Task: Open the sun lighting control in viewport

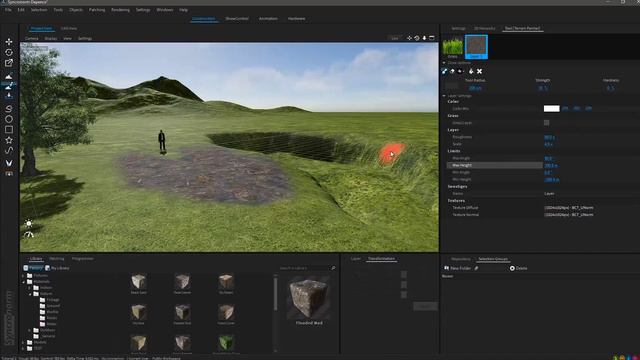Action: coord(29,223)
